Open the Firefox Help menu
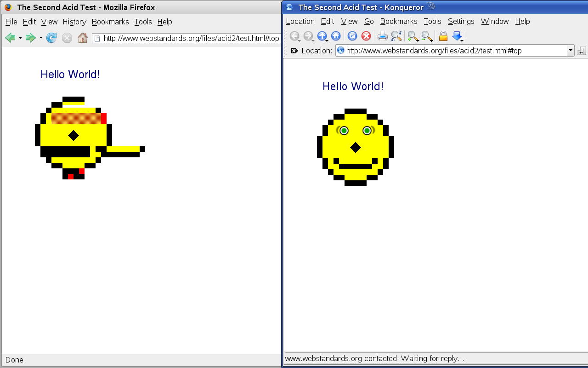This screenshot has width=588, height=368. click(164, 22)
